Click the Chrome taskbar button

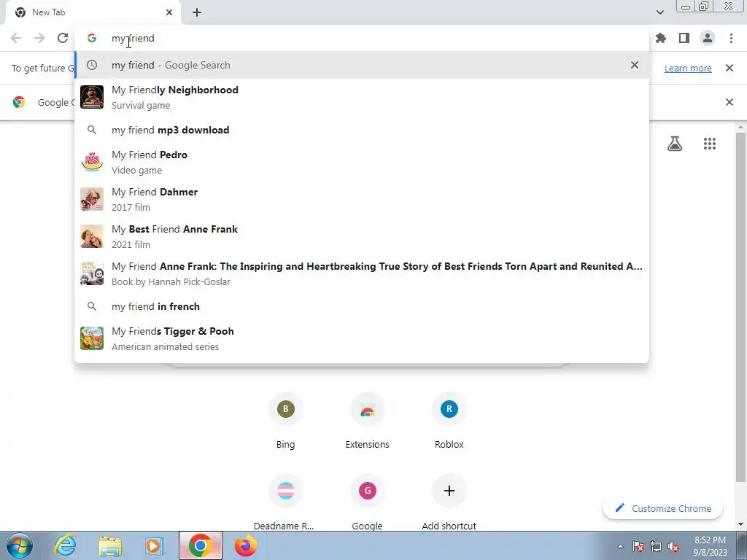coord(201,545)
